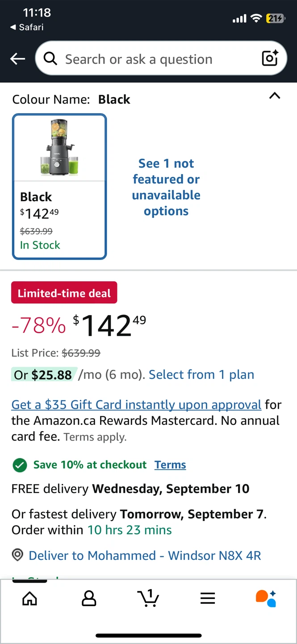Launch the Rufus AI assistant icon
Image resolution: width=297 pixels, height=644 pixels.
(x=266, y=598)
